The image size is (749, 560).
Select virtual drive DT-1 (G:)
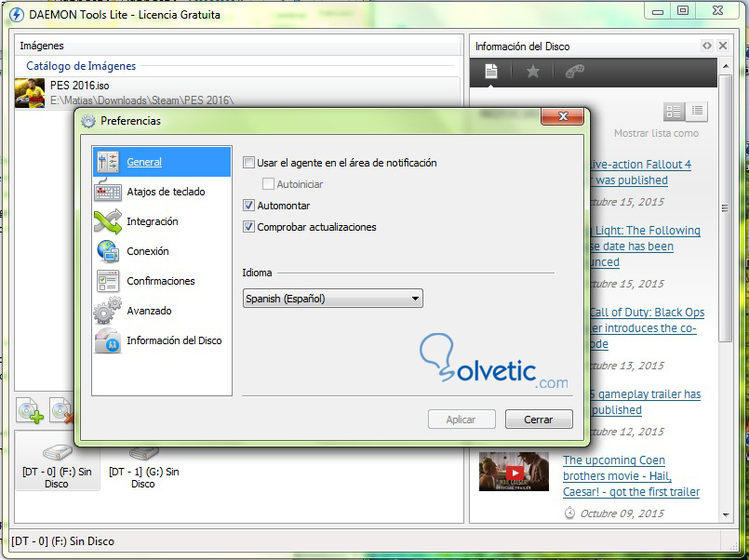[144, 468]
